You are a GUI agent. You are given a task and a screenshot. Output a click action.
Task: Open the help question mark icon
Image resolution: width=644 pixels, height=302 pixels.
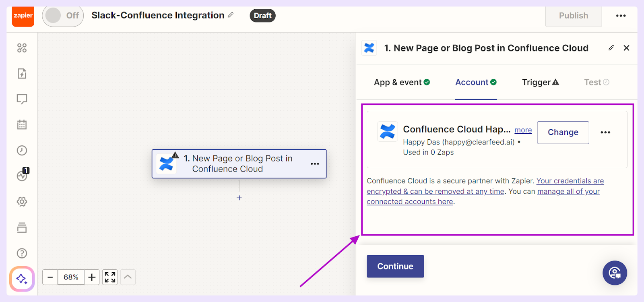(22, 253)
